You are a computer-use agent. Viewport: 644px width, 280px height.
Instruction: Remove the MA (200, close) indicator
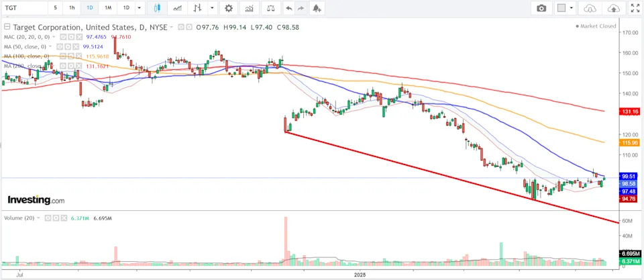79,66
